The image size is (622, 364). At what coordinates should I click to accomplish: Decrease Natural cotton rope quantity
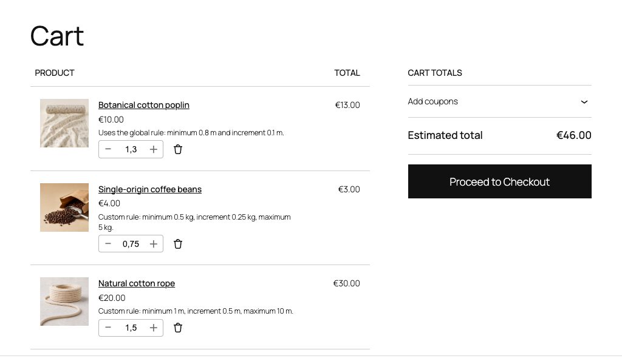tap(108, 328)
